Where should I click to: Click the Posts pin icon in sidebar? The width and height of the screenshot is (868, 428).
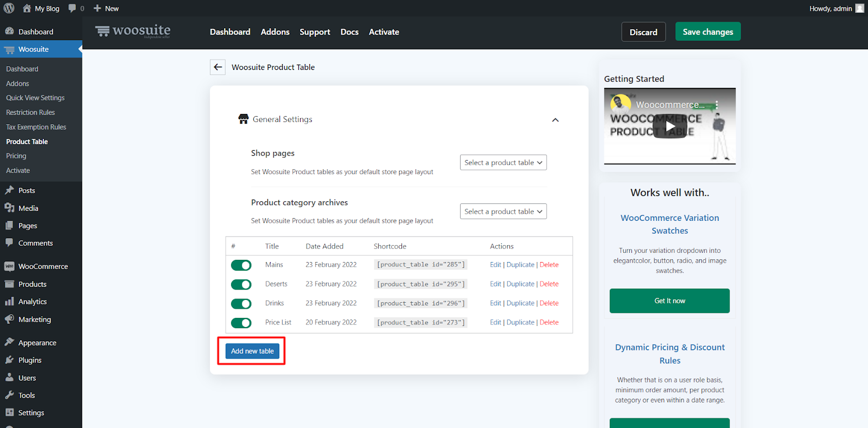9,190
